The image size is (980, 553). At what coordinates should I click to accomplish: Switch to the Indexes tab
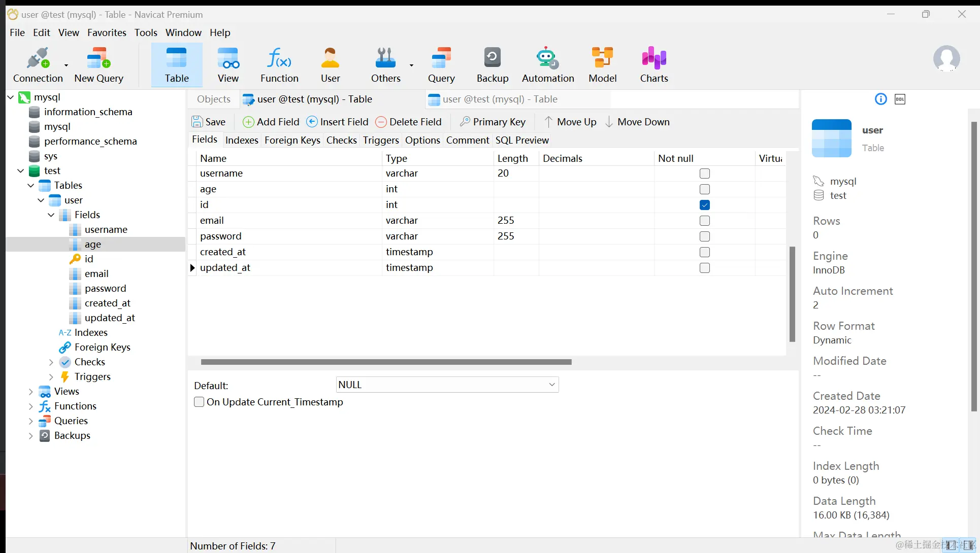point(242,140)
